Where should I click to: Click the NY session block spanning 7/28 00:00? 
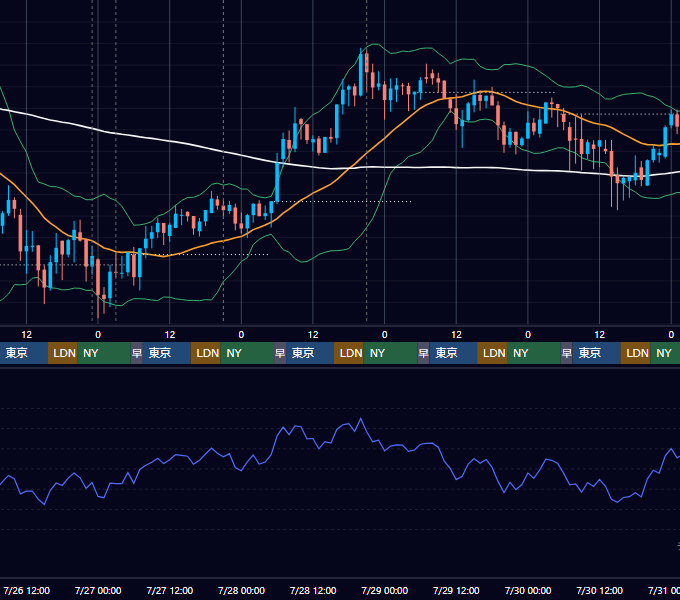point(247,353)
